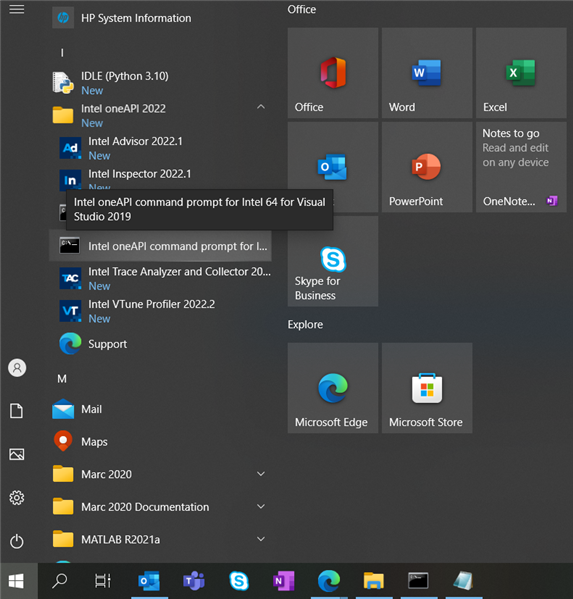Click the Office tile group header

pos(302,10)
